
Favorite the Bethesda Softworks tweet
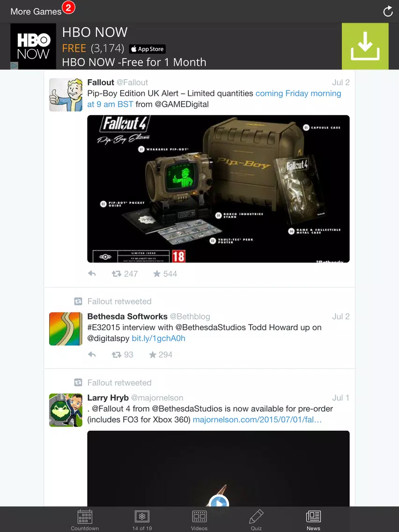point(161,355)
